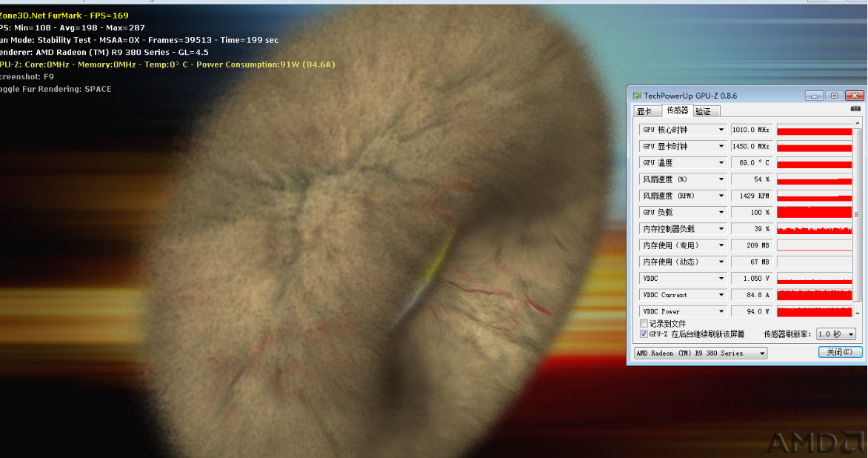Click the 关闭(C) button

coord(840,352)
